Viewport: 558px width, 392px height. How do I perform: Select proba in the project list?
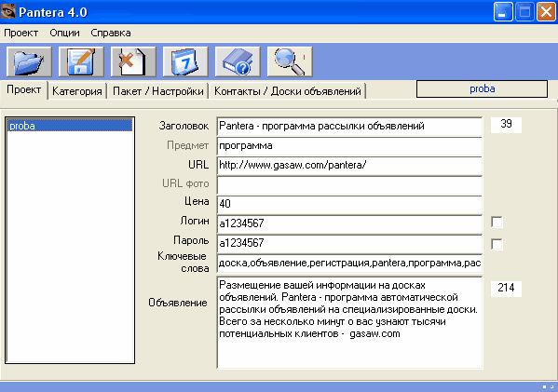(x=70, y=126)
